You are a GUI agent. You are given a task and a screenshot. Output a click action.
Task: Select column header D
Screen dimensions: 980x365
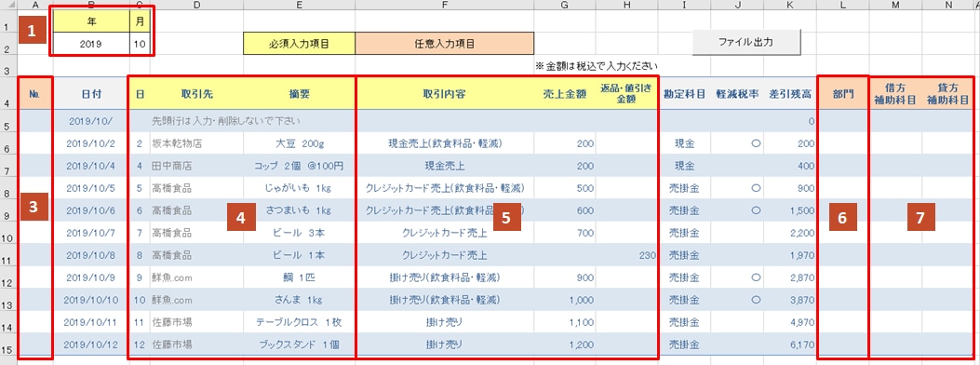197,5
